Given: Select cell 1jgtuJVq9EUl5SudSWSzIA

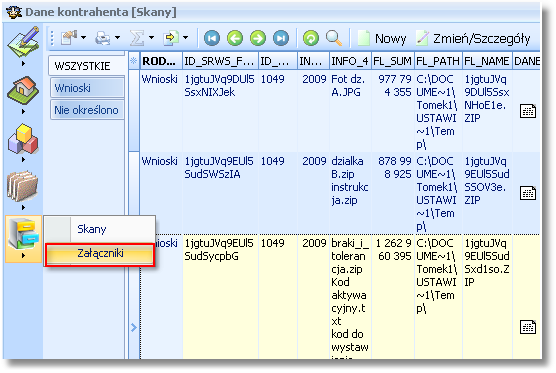Looking at the screenshot, I should click(220, 193).
